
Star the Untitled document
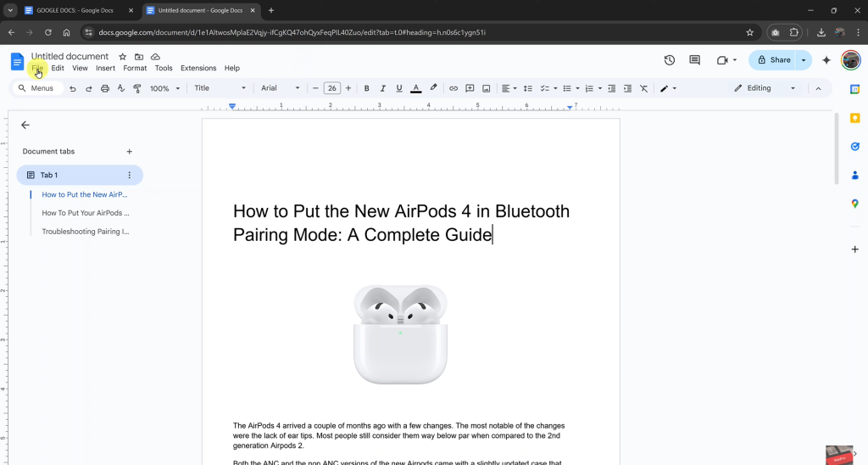122,57
